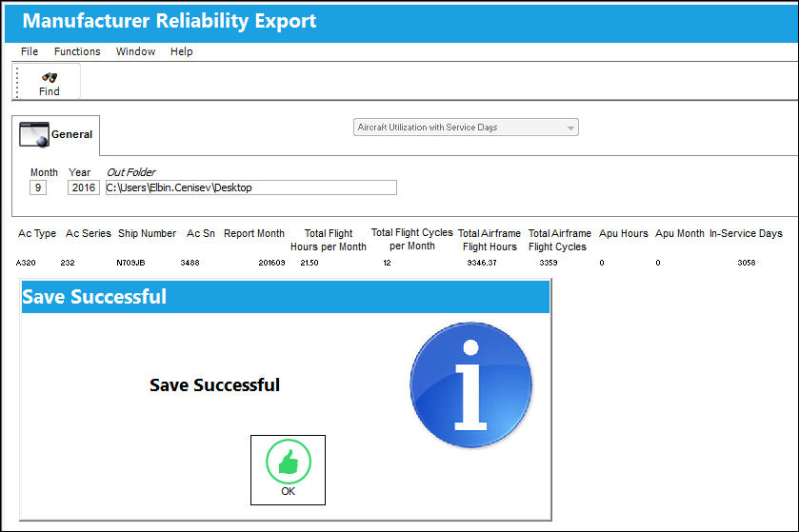799x532 pixels.
Task: Select the N709JB ship number cell
Action: [x=131, y=263]
